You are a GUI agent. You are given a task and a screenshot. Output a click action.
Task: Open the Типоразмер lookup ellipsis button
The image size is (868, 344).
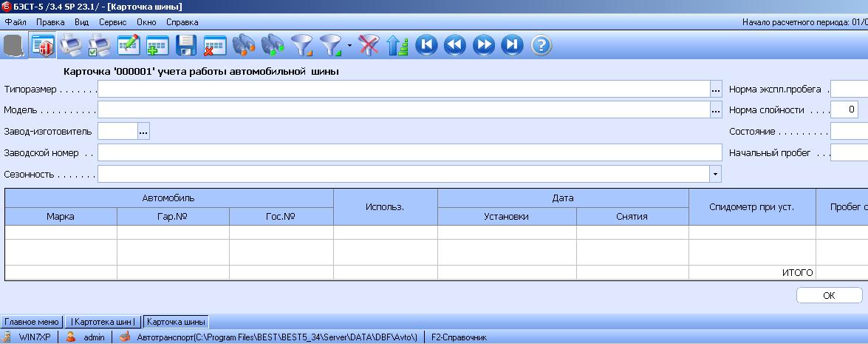715,90
